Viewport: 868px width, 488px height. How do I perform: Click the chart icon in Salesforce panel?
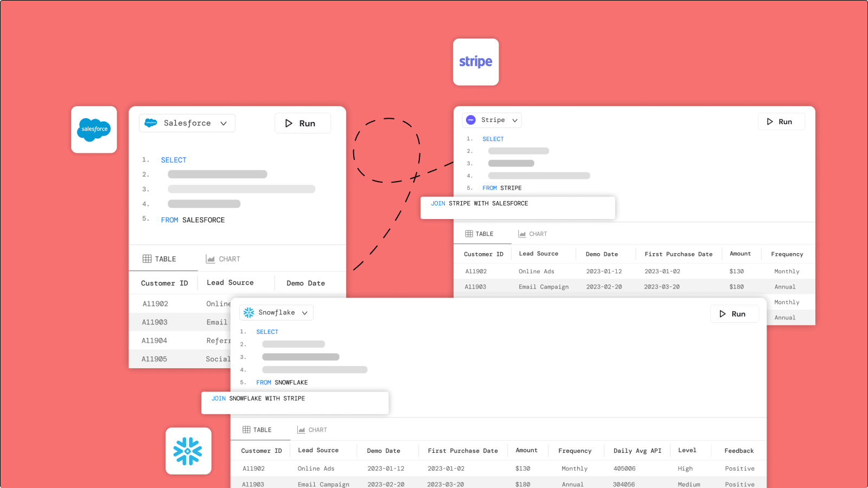(x=210, y=259)
